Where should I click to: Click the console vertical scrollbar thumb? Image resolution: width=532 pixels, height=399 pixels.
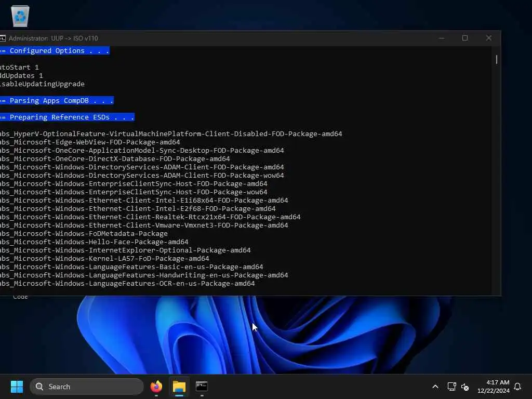(x=496, y=59)
